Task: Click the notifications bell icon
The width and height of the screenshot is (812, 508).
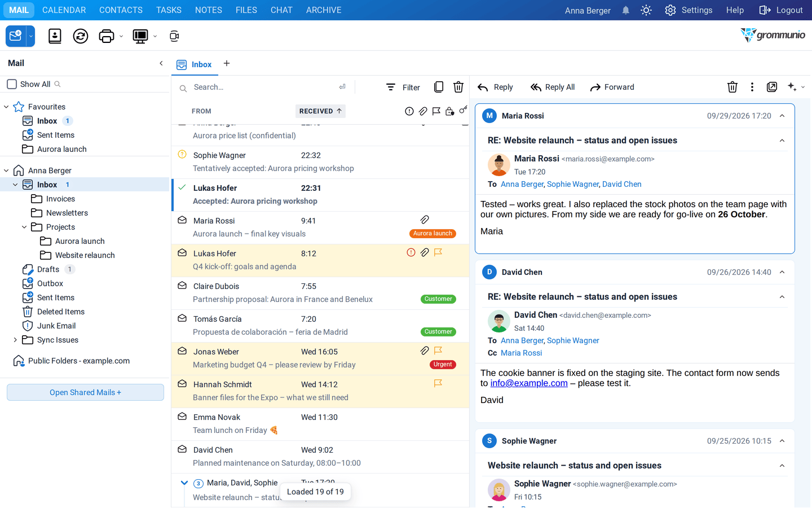Action: [x=626, y=10]
